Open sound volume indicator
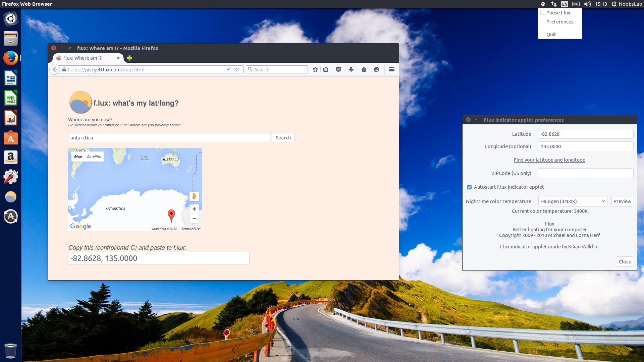 click(587, 4)
